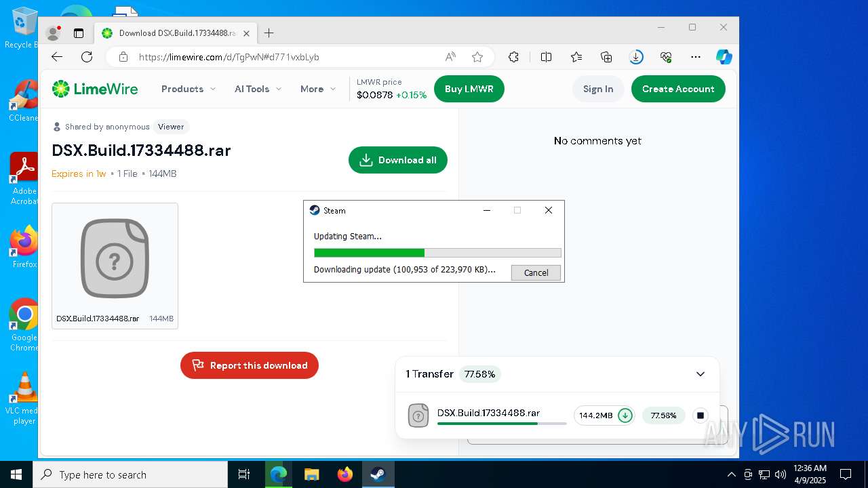The width and height of the screenshot is (868, 488).
Task: Open browser Extensions icon
Action: click(513, 57)
